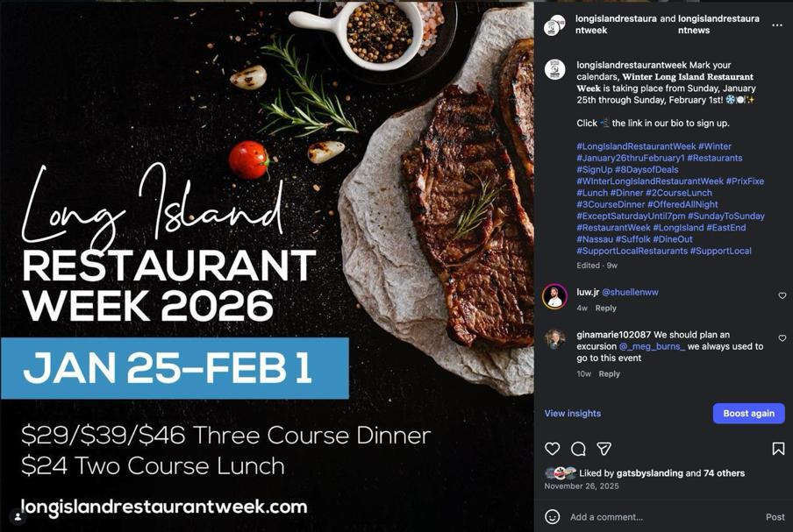This screenshot has height=532, width=793.
Task: Open the stacked profile avatars in the post header
Action: 554,25
